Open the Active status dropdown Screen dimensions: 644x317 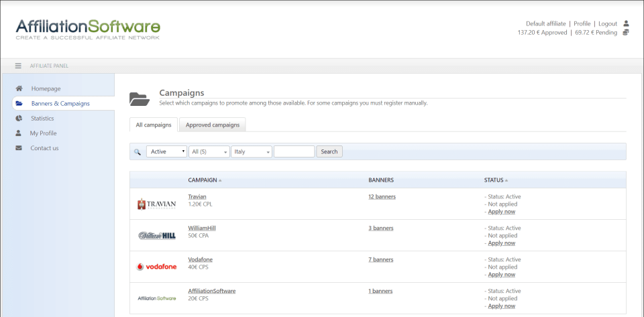[166, 151]
